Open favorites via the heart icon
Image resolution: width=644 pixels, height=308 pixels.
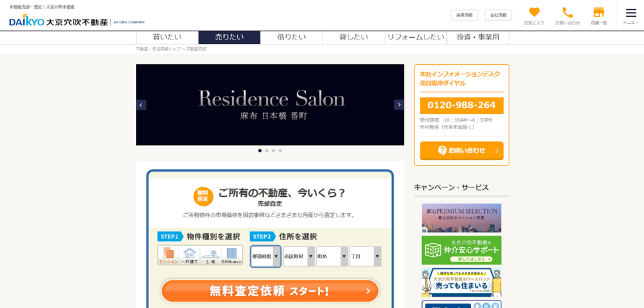[x=534, y=16]
